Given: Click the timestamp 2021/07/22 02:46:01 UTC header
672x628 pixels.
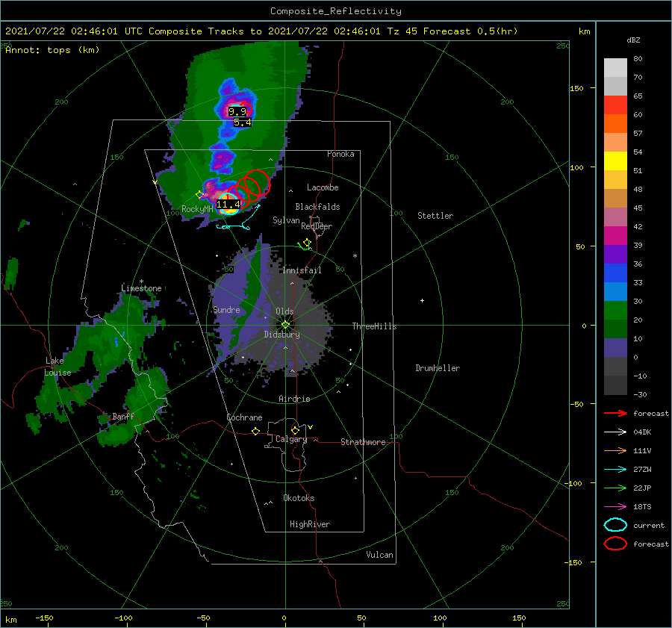Looking at the screenshot, I should 73,31.
